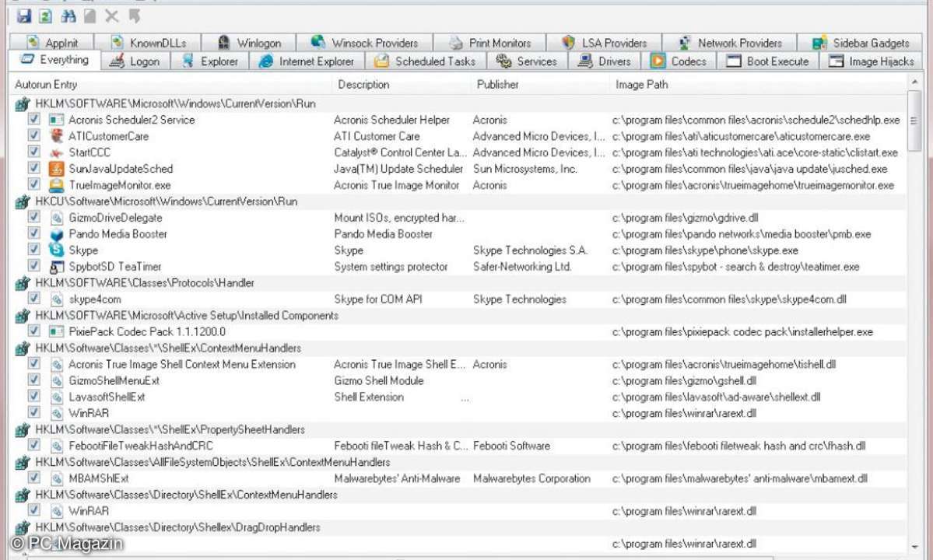
Task: Sort by Publisher column header
Action: [x=539, y=85]
